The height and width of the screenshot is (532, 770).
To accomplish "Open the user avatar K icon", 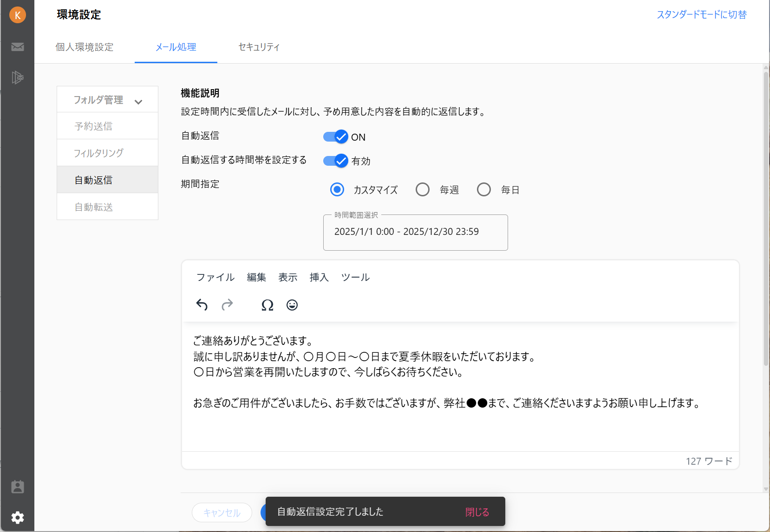I will click(x=18, y=15).
